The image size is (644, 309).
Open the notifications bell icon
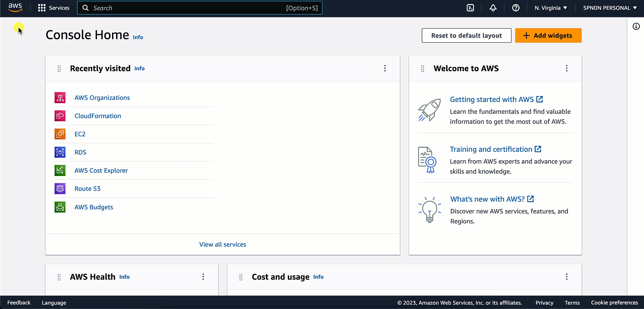493,8
